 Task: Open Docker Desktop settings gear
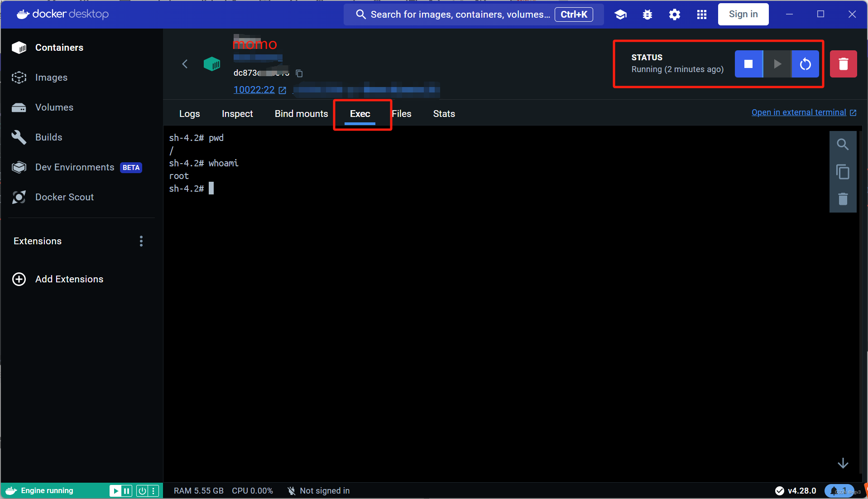675,15
